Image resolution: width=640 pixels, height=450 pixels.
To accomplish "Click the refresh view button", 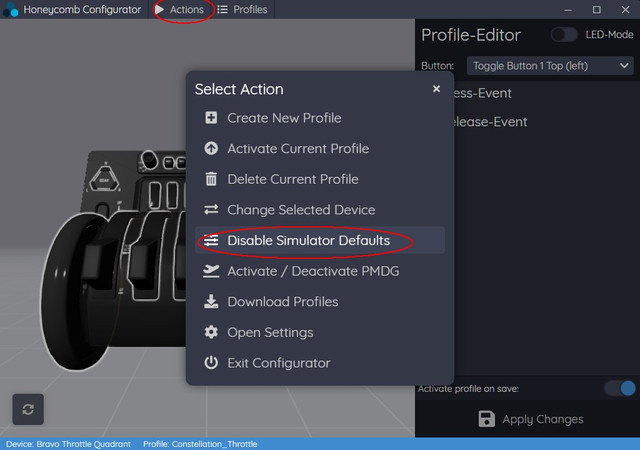I will point(28,409).
